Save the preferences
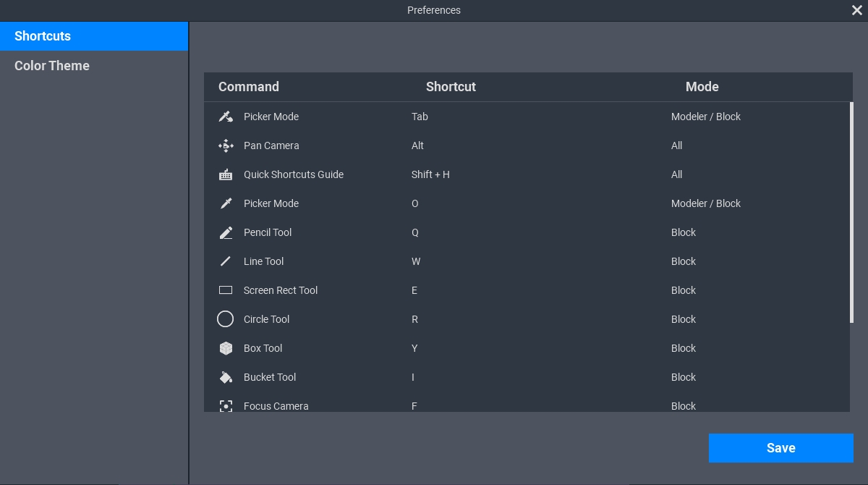The width and height of the screenshot is (868, 485). click(780, 448)
